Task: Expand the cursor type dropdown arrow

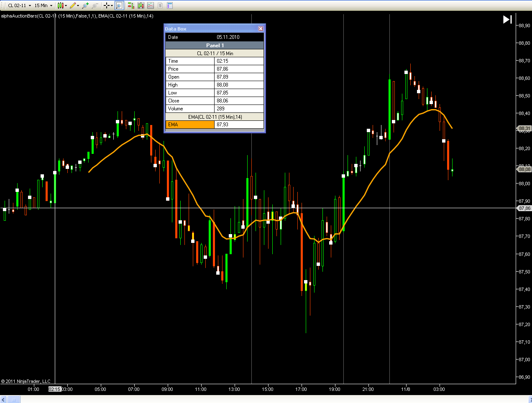Action: pos(112,5)
